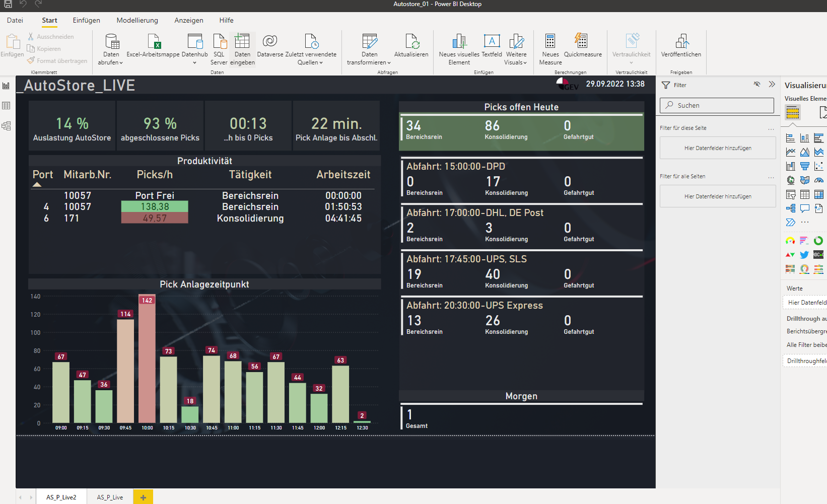Screen dimensions: 827x504
Task: Switch to the Modellierung ribbon tab
Action: point(137,20)
